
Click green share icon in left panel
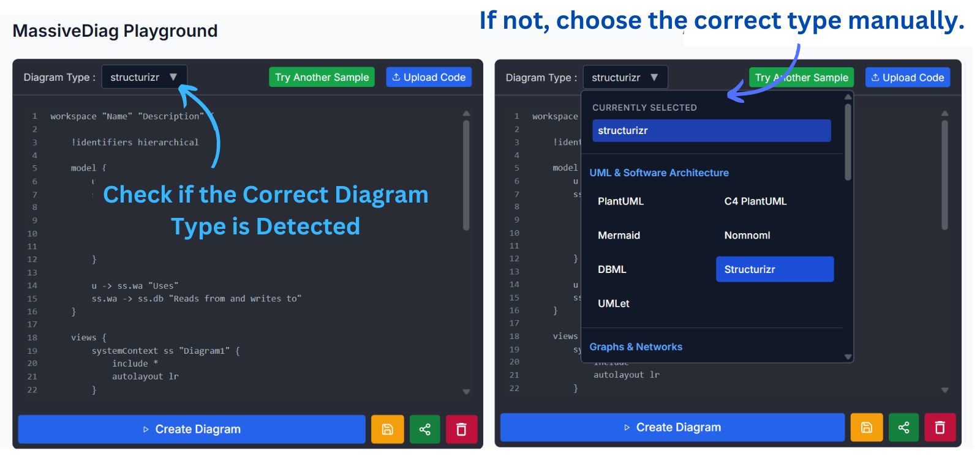[x=424, y=429]
